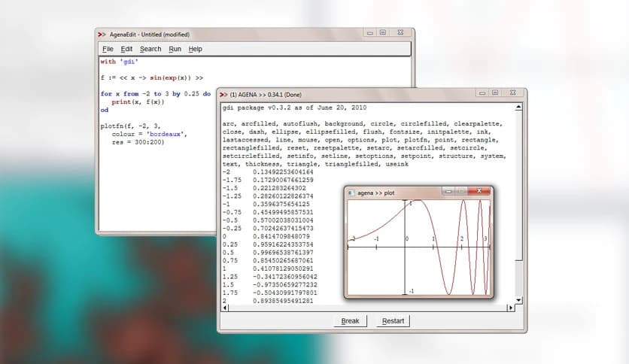The height and width of the screenshot is (364, 629).
Task: Click output row starting with -1.75
Action: (x=268, y=180)
